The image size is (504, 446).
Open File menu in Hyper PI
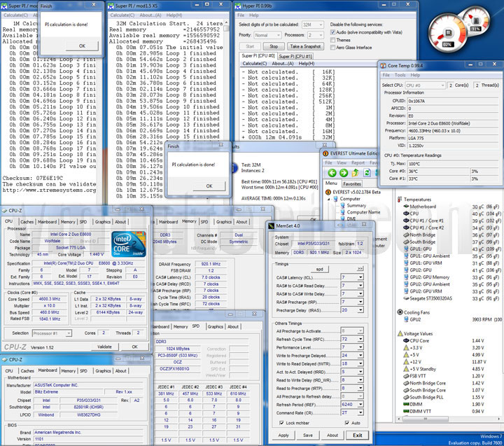tap(241, 15)
